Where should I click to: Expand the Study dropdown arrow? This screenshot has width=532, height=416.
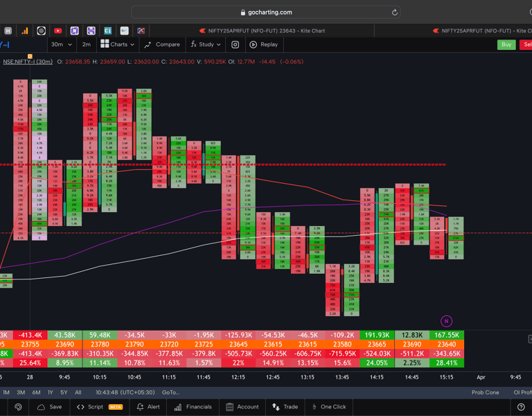click(x=218, y=45)
